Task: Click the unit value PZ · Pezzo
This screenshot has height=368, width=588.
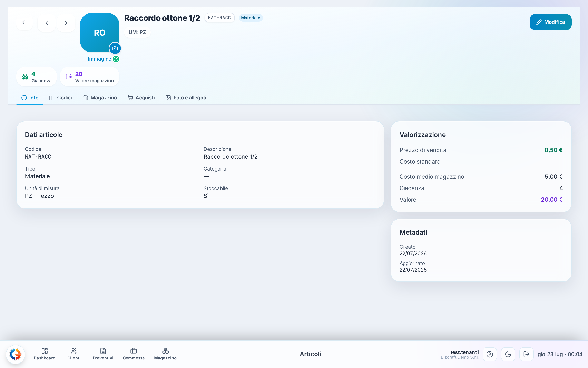Action: 39,196
